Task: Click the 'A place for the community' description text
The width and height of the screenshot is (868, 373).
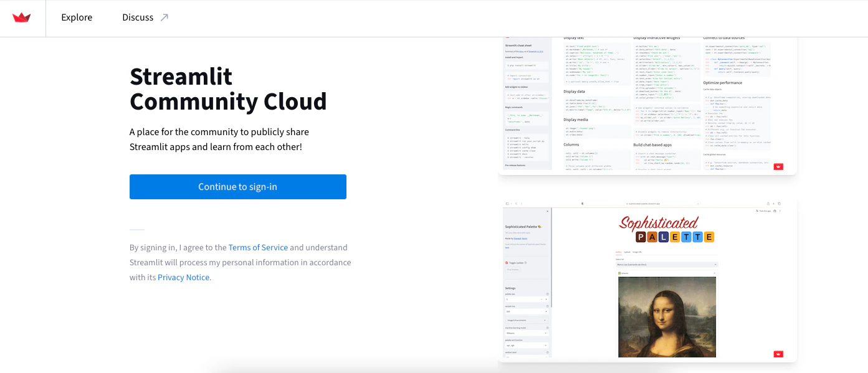Action: click(219, 139)
